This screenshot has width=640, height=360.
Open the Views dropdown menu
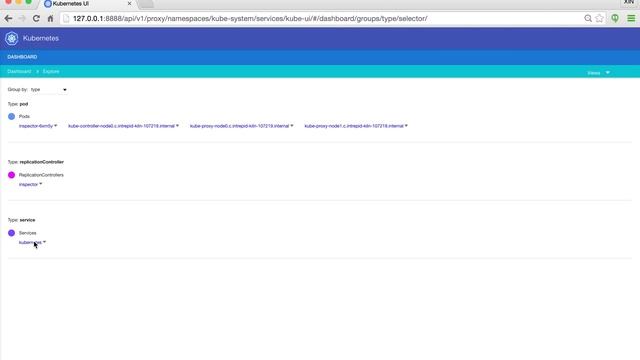pyautogui.click(x=598, y=73)
